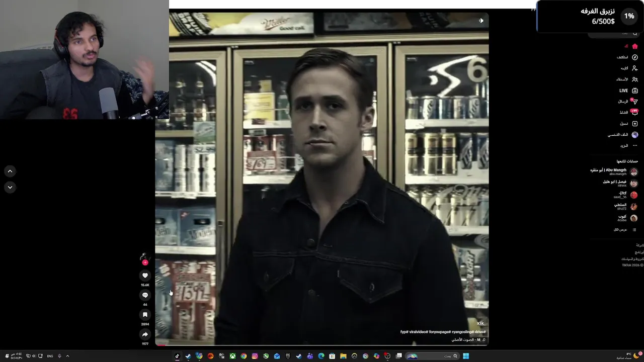Open the j7cf saud_16 account
Viewport: 644px width, 362px height.
(x=625, y=195)
